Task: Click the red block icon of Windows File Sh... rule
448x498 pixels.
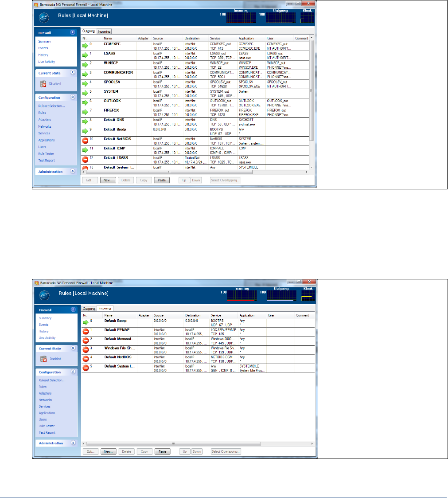Action: tap(86, 350)
